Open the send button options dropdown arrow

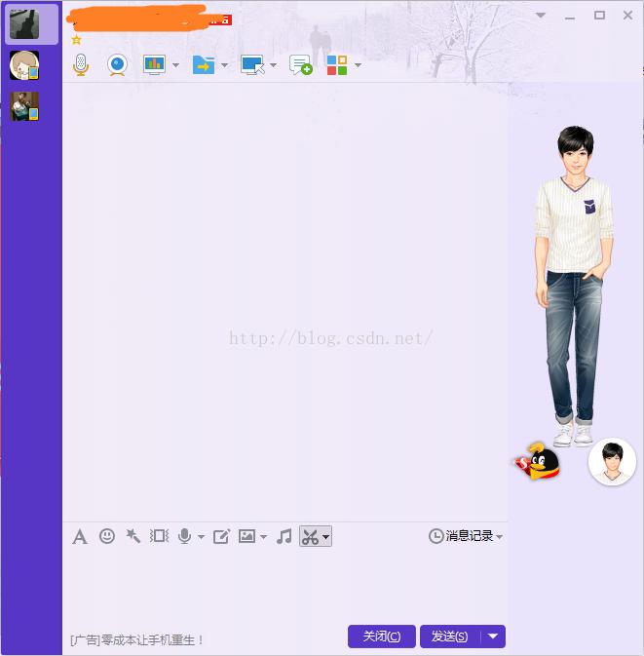493,637
